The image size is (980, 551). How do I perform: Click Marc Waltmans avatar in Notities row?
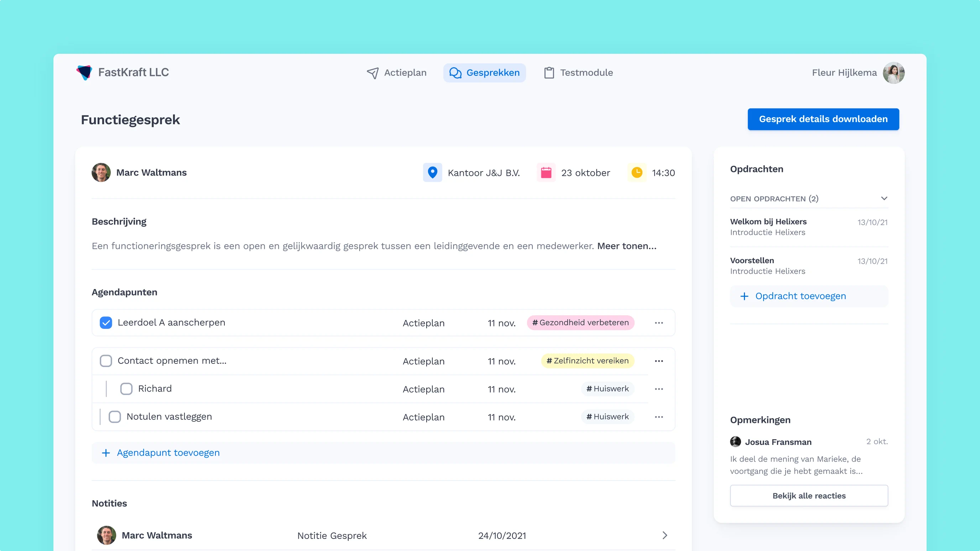pos(106,535)
